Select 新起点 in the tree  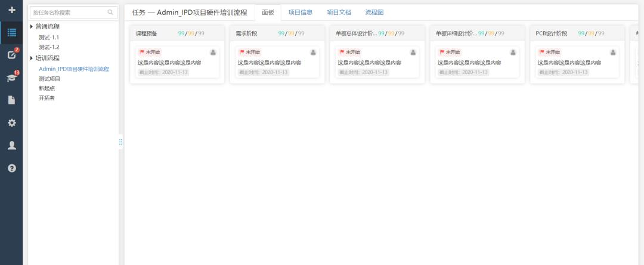[47, 88]
